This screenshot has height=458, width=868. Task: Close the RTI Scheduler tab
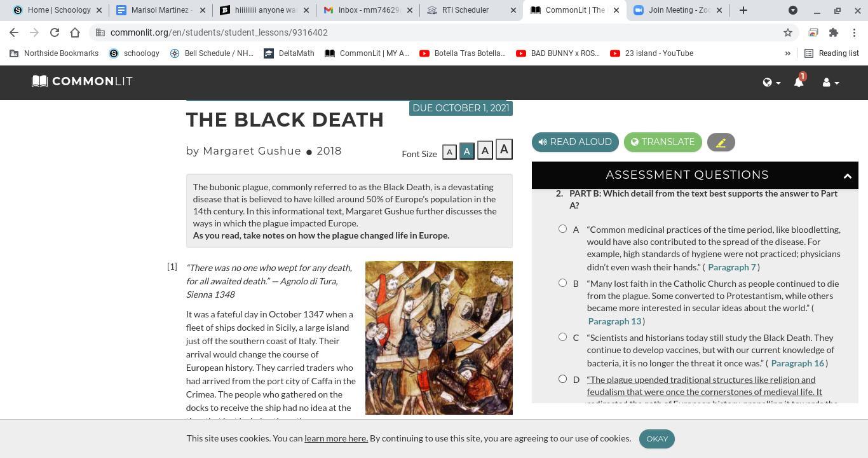click(x=513, y=10)
